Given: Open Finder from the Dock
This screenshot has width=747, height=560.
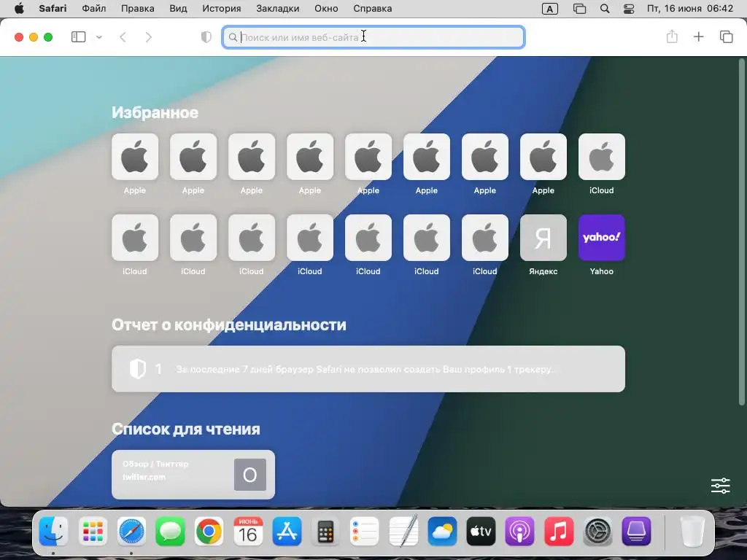Looking at the screenshot, I should (53, 531).
